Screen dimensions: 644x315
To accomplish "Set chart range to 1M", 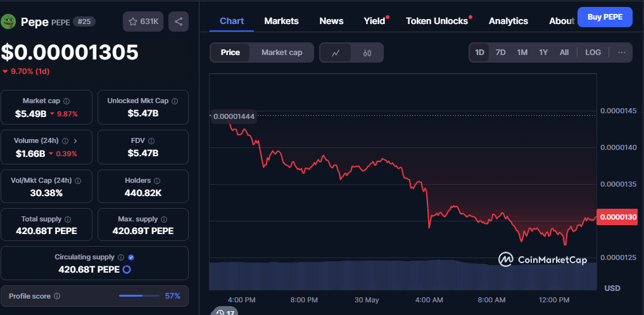I will tap(522, 52).
